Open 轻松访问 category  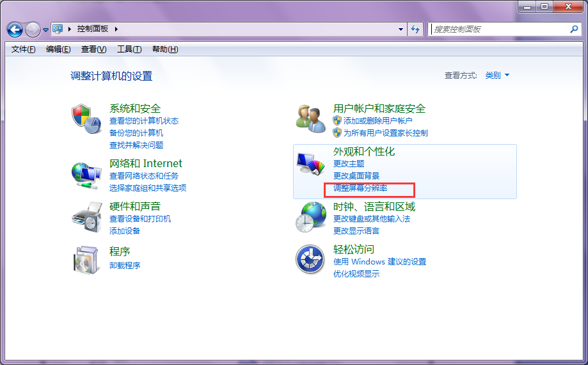[x=354, y=250]
